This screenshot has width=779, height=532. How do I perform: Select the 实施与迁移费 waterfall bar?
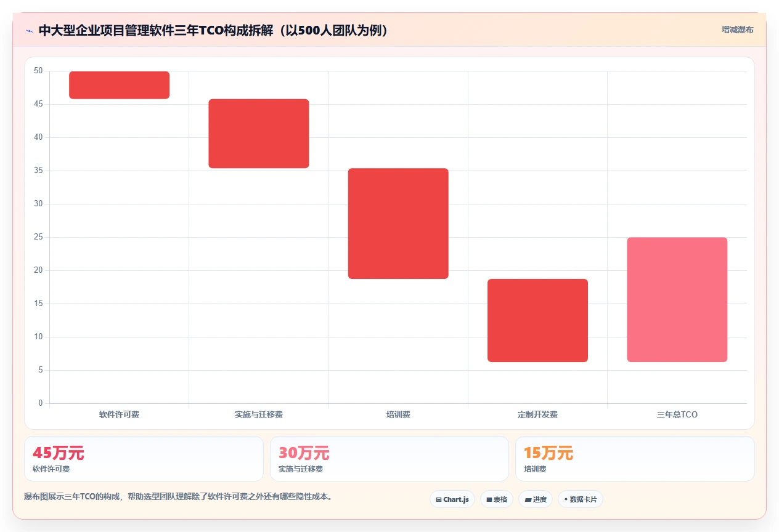coord(259,134)
